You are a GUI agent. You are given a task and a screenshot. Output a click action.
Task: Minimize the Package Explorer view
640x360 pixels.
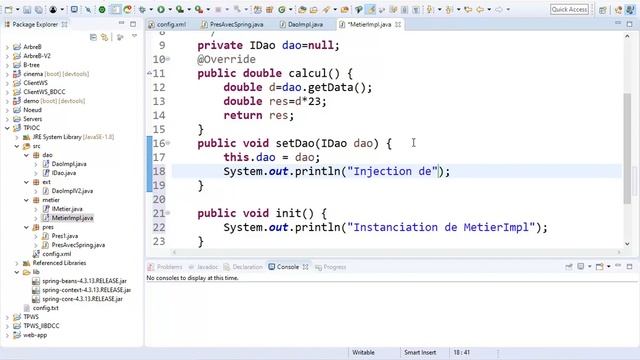pos(121,24)
